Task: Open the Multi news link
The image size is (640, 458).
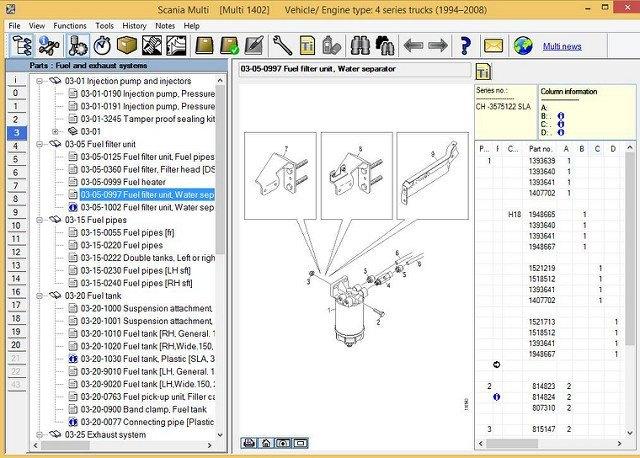Action: [x=562, y=47]
